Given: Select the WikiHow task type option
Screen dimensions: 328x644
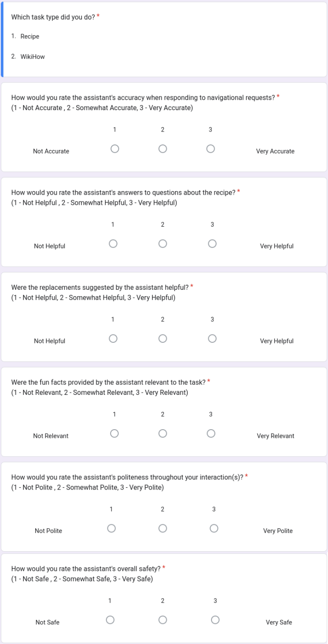Looking at the screenshot, I should point(32,57).
